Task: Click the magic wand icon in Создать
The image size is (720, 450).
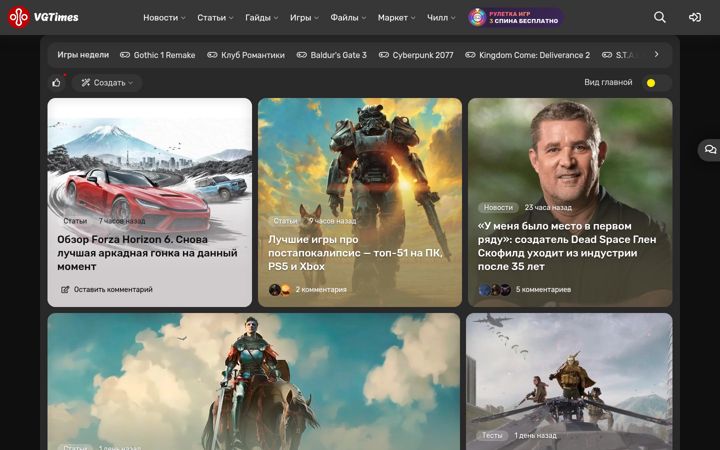Action: [85, 83]
